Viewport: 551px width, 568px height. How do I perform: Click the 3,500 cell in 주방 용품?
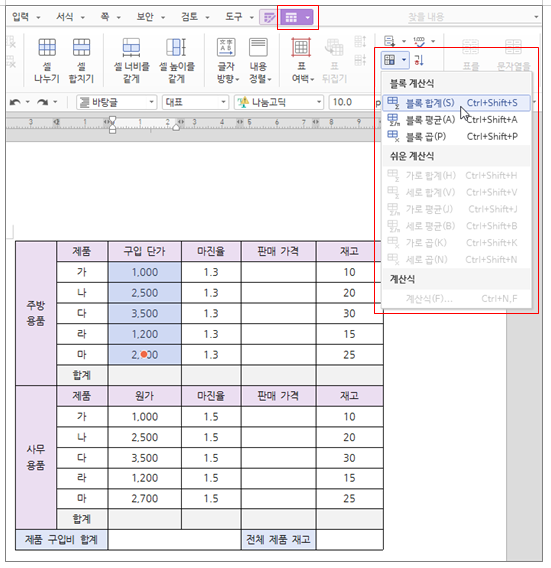145,313
